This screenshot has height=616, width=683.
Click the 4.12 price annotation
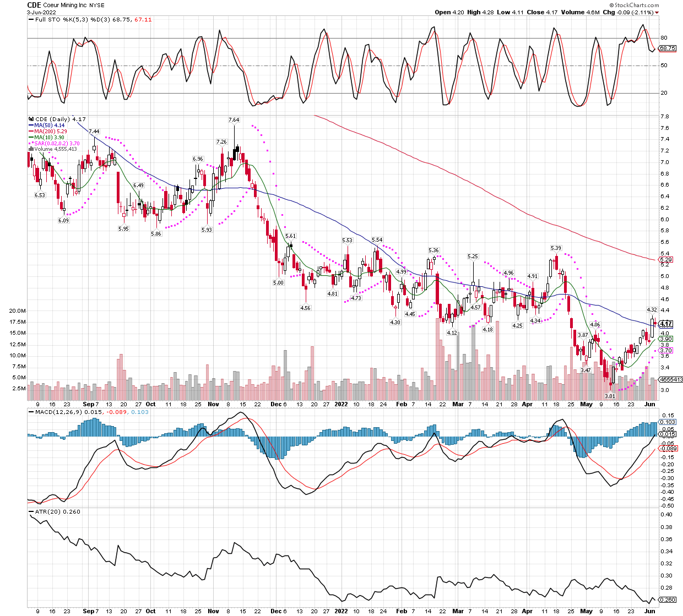pos(452,332)
